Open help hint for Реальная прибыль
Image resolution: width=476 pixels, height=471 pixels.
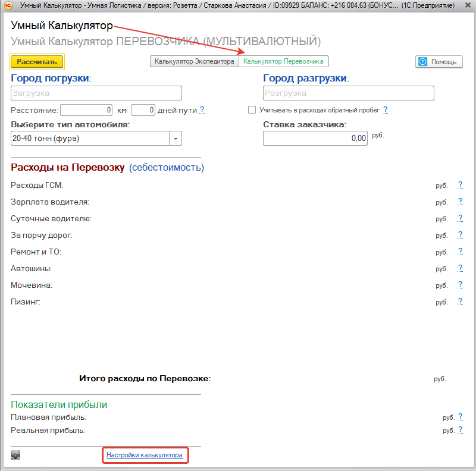click(460, 430)
